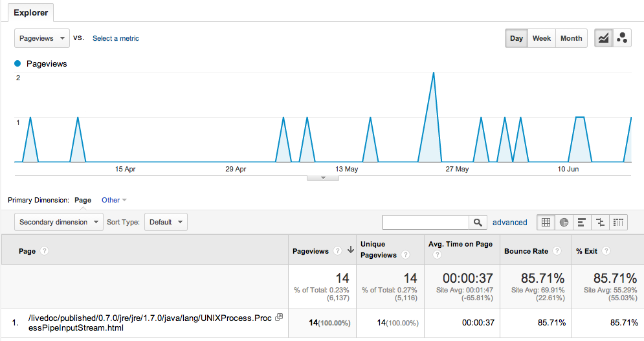Switch to line chart view

(603, 38)
